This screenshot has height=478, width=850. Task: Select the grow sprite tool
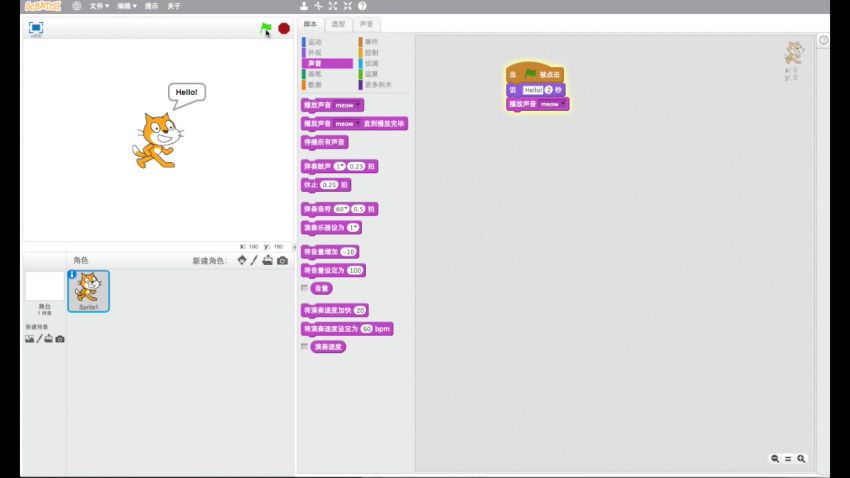click(333, 6)
